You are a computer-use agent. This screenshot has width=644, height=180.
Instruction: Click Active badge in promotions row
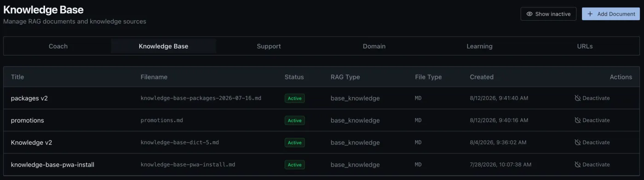click(x=294, y=120)
